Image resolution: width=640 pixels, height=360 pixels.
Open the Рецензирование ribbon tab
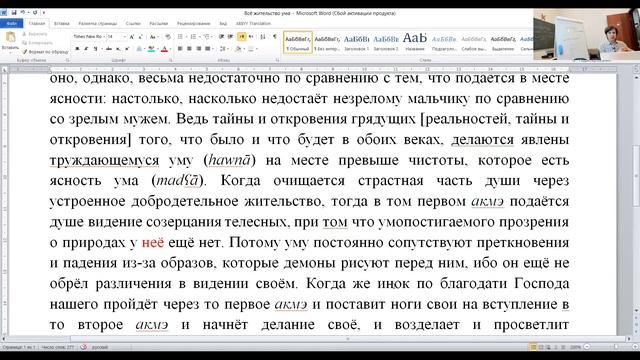193,24
